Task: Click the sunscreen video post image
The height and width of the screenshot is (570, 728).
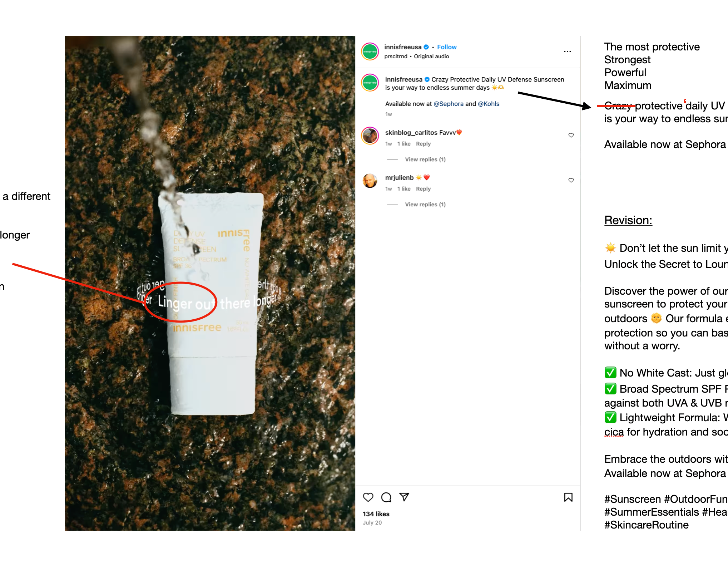Action: [x=210, y=283]
